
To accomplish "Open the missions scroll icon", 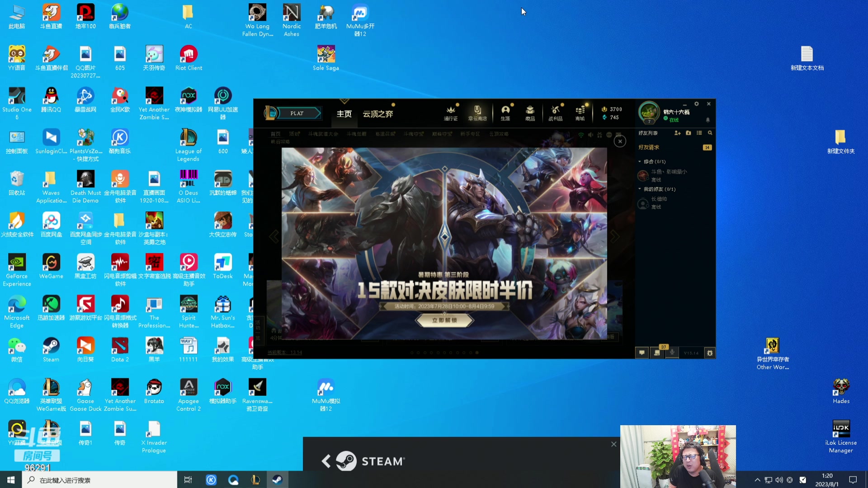I will [x=657, y=353].
